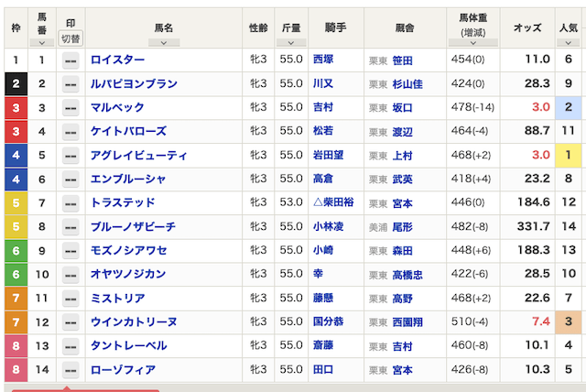Toggle the mark selector for ルパビヨンブラン

click(x=71, y=84)
